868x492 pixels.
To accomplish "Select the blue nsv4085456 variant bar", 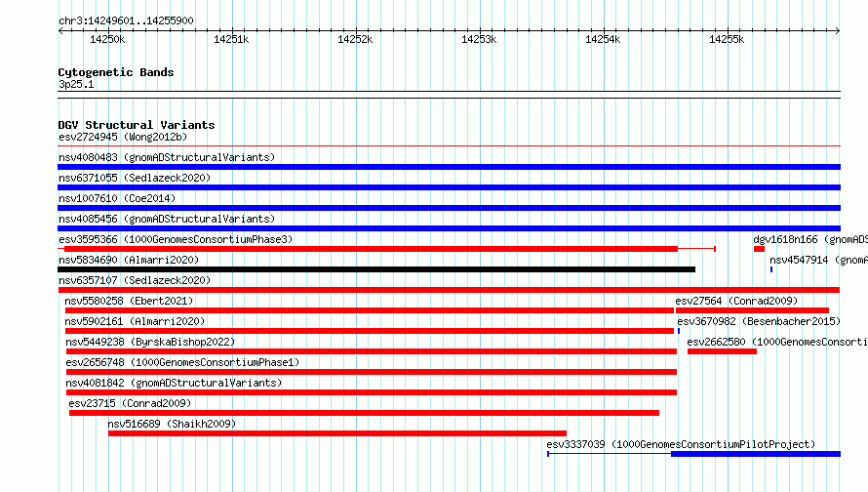I will (449, 228).
